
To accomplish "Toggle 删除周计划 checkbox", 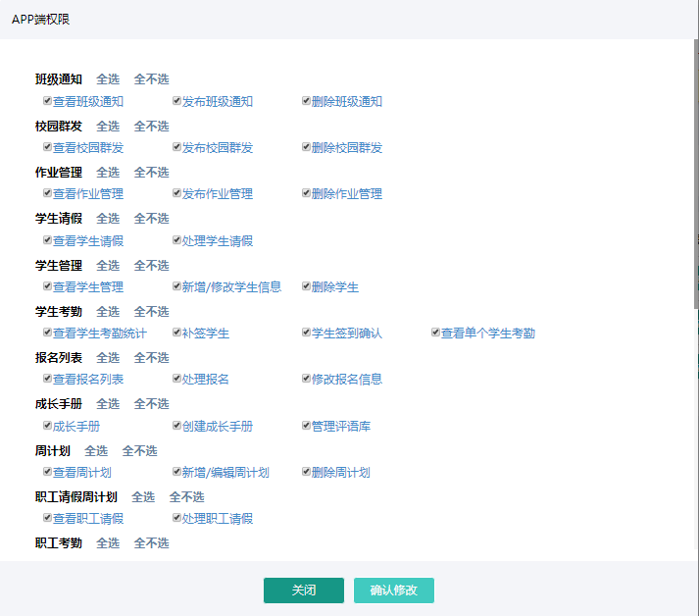I will coord(306,472).
